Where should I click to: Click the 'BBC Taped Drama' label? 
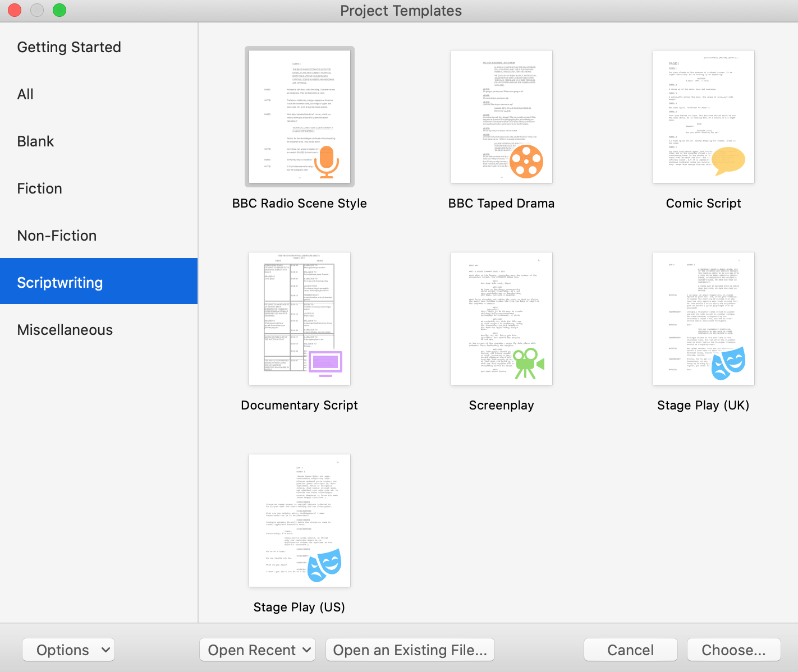pyautogui.click(x=502, y=204)
